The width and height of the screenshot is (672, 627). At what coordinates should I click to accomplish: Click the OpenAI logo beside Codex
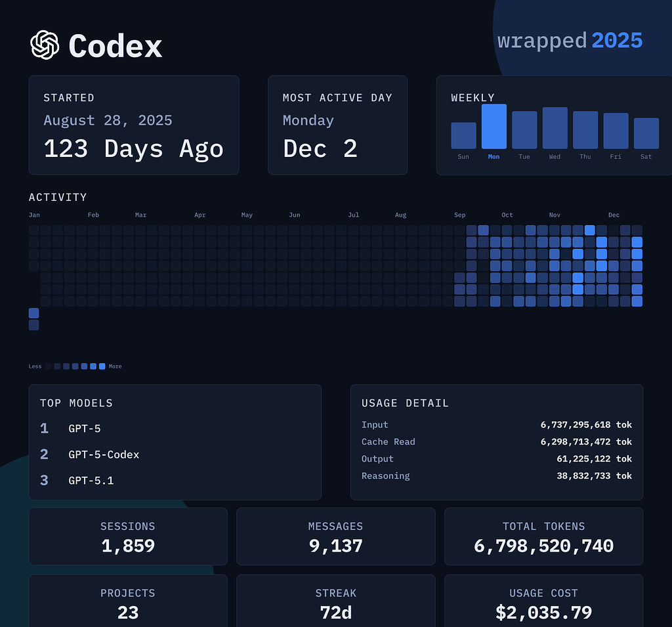pos(45,45)
